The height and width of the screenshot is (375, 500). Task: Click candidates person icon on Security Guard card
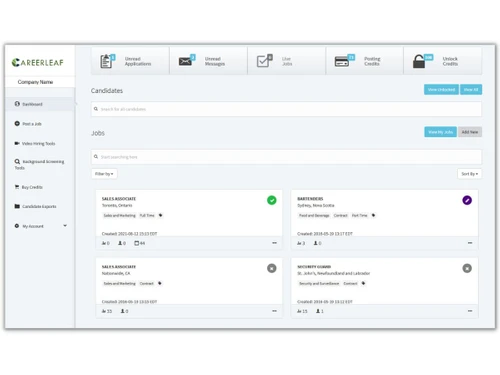318,311
